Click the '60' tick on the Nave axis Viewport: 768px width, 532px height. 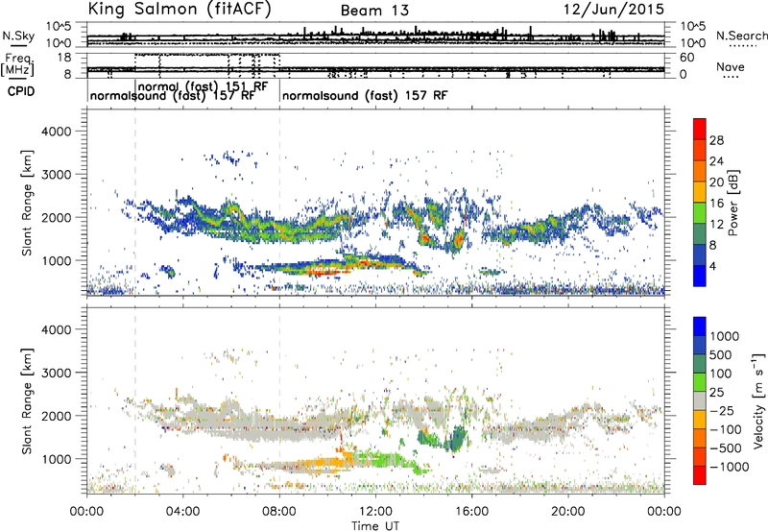(x=686, y=58)
